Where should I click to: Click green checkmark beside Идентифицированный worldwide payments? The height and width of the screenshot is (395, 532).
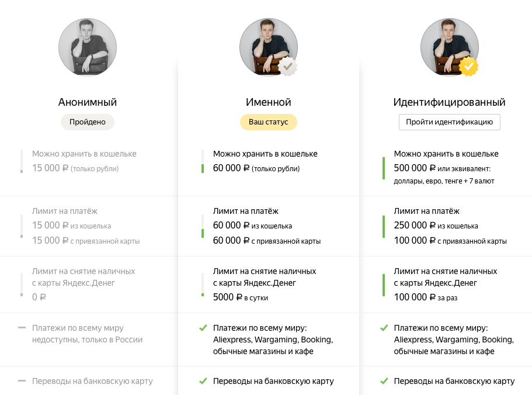(384, 328)
